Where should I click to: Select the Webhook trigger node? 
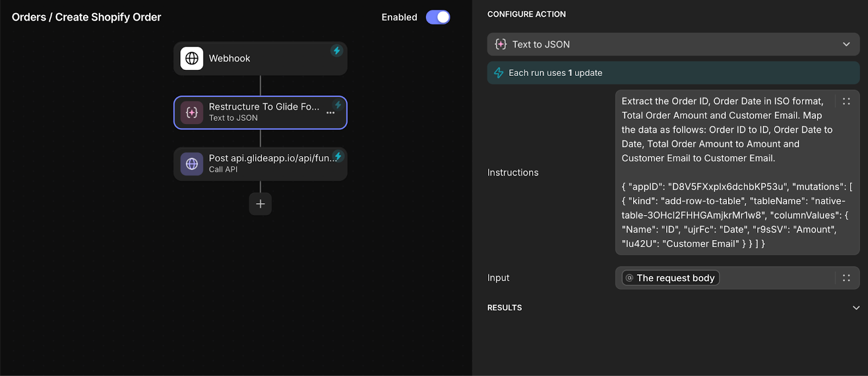[x=260, y=59]
